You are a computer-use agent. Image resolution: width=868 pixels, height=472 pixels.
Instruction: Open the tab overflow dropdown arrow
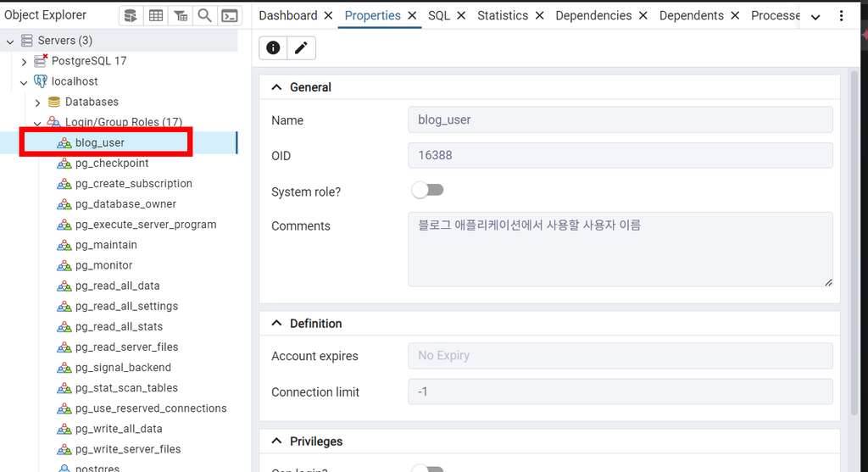(x=815, y=17)
